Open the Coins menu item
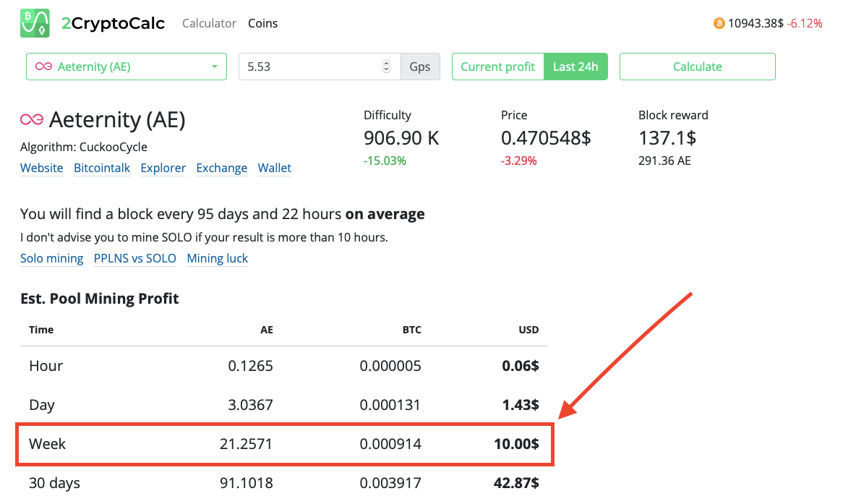Viewport: 856px width, 504px height. tap(262, 23)
